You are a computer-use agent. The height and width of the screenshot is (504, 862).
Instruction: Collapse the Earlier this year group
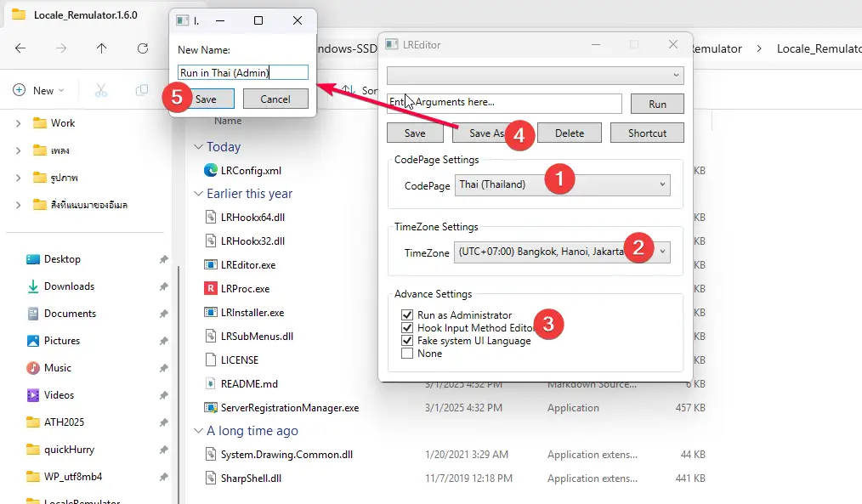pyautogui.click(x=198, y=194)
